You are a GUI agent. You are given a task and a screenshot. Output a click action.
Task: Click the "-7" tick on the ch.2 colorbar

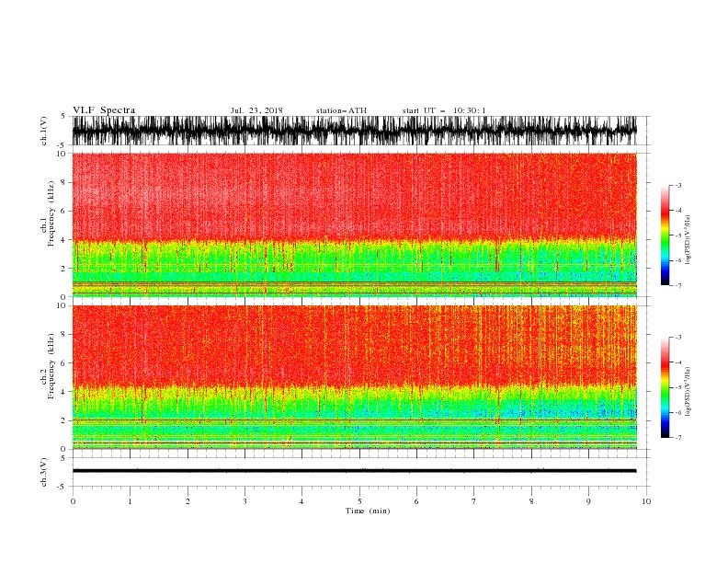(x=677, y=437)
